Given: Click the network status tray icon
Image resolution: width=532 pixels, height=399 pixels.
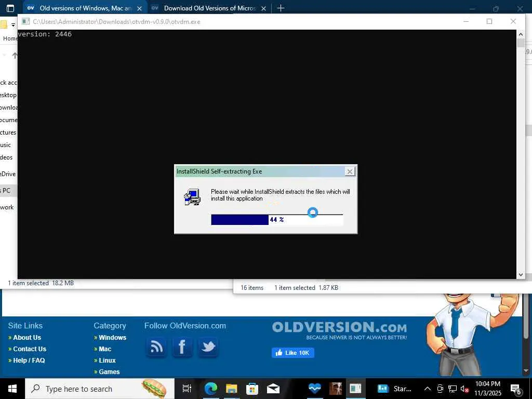Looking at the screenshot, I should point(453,389).
